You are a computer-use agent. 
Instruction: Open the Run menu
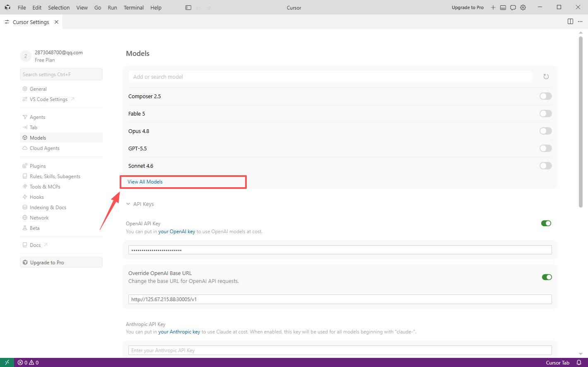point(112,7)
